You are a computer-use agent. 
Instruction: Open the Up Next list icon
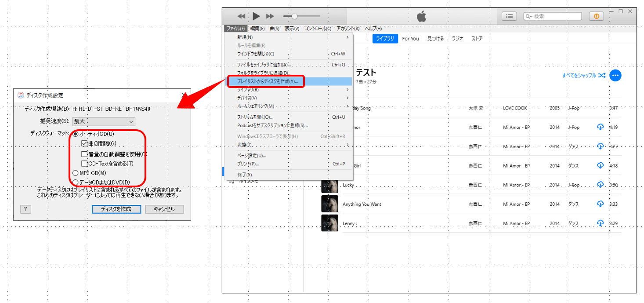coord(509,16)
